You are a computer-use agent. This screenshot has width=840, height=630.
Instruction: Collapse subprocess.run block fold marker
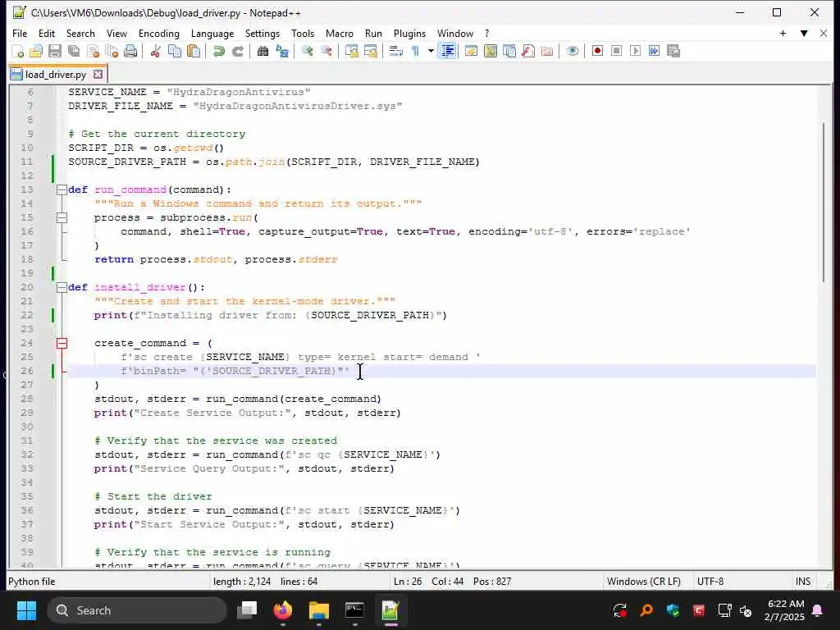point(62,217)
